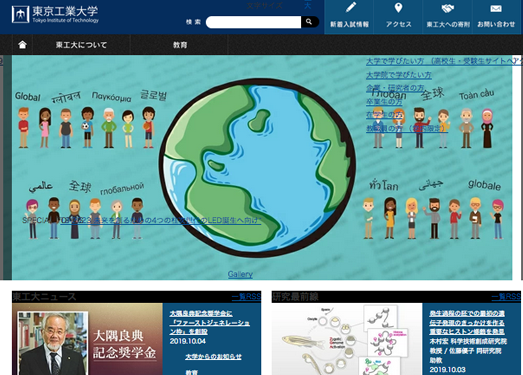Open the 教職員の方 link
The width and height of the screenshot is (523, 375).
pos(407,128)
